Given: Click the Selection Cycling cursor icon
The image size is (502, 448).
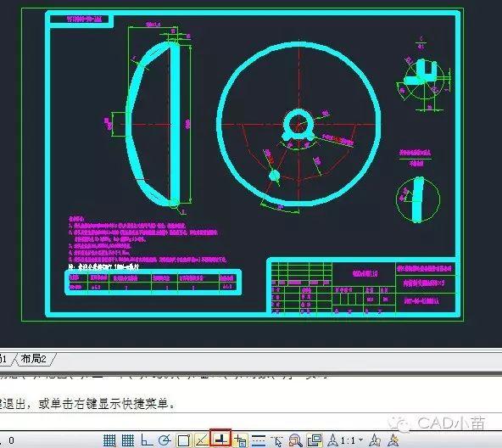Looking at the screenshot, I should 277,440.
